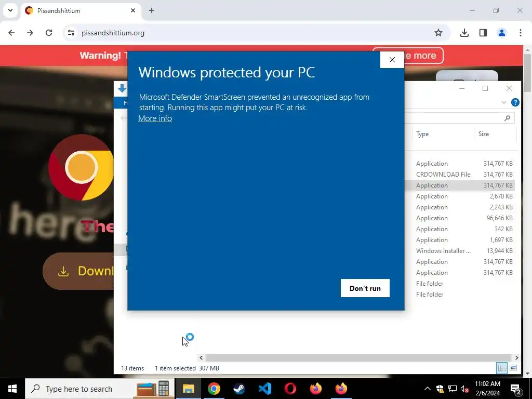Open Visual Studio Code from taskbar

point(264,389)
